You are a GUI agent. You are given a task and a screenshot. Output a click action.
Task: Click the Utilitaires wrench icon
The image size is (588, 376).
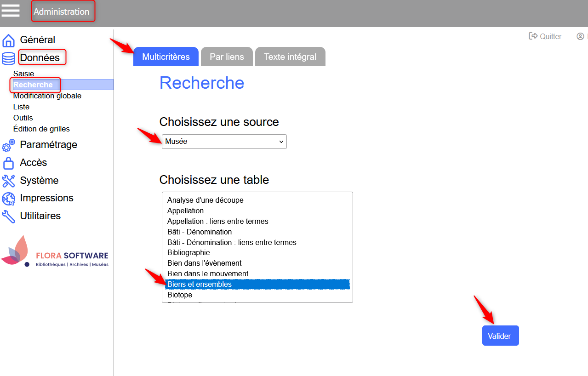[8, 216]
